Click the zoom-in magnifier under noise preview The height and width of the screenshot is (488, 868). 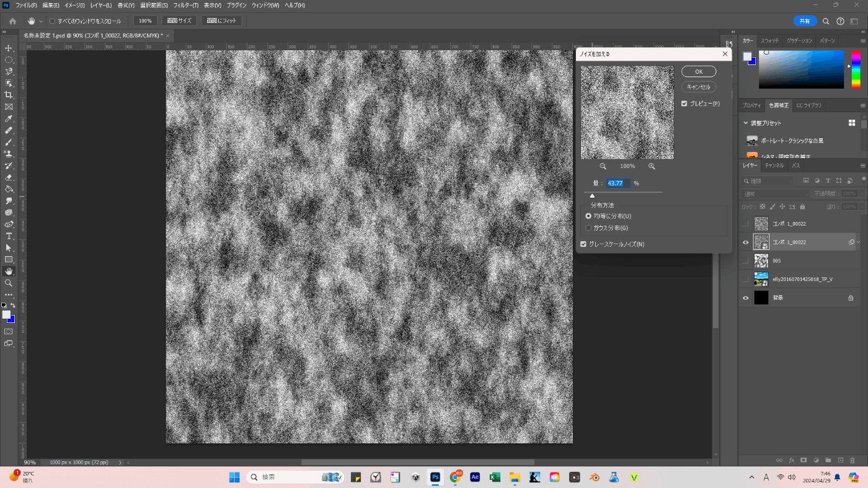pos(652,166)
